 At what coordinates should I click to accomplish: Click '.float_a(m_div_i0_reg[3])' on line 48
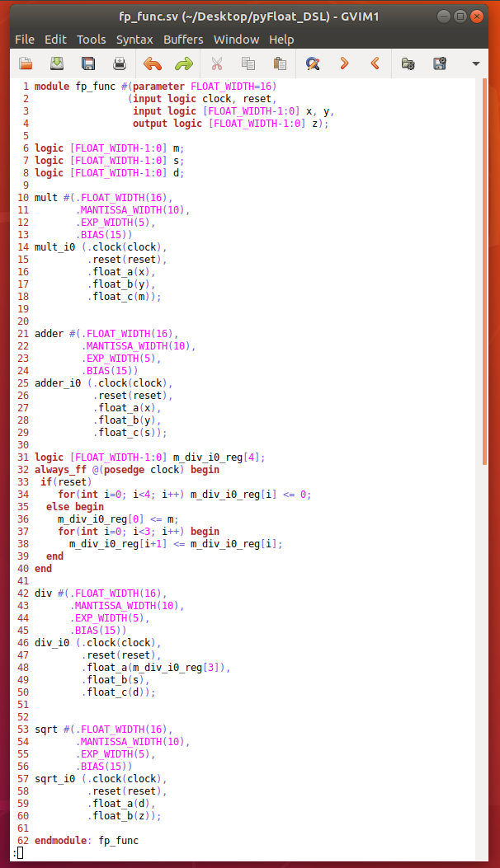(x=153, y=668)
